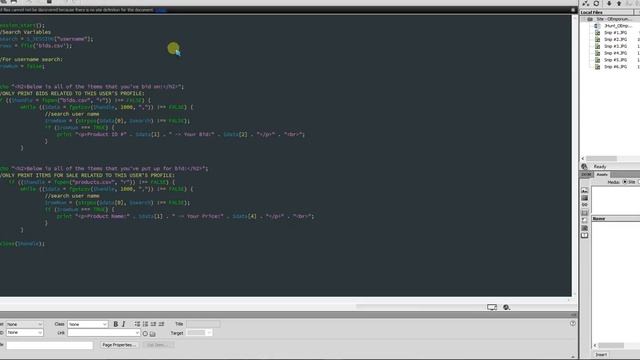Click the Name column header in Assets

(616, 219)
